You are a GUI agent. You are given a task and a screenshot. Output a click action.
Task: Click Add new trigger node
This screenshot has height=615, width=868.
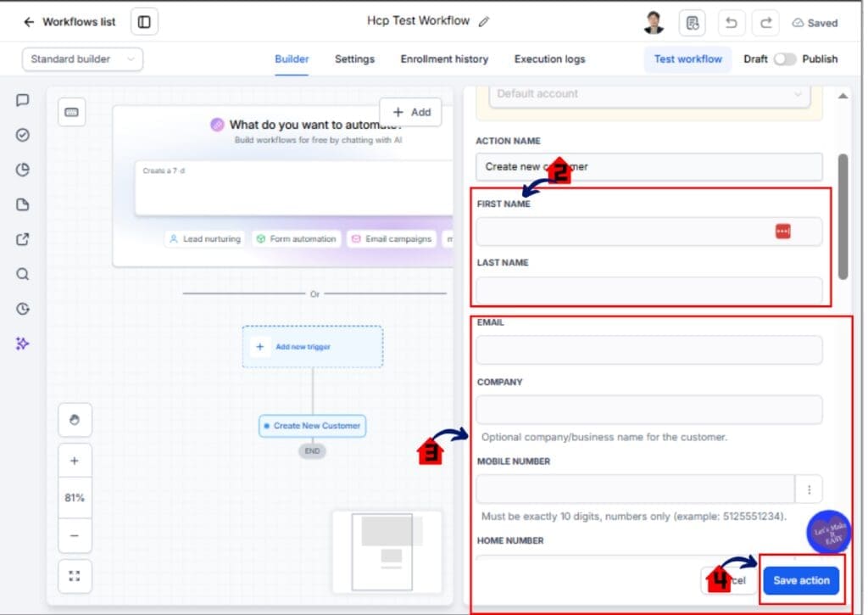[313, 347]
